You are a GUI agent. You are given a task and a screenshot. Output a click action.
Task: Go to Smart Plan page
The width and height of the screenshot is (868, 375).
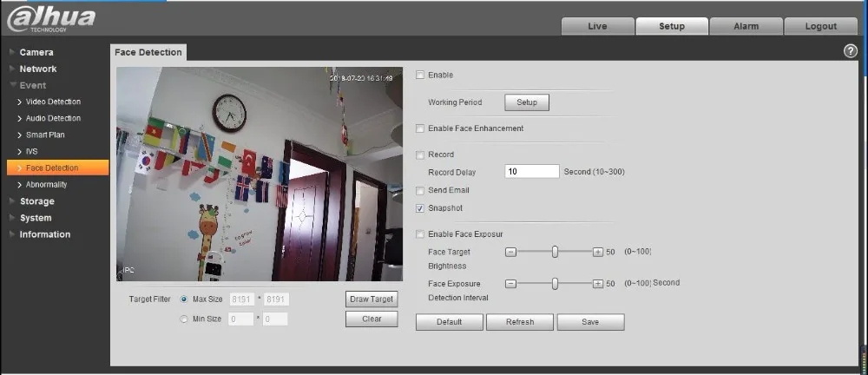(x=45, y=135)
